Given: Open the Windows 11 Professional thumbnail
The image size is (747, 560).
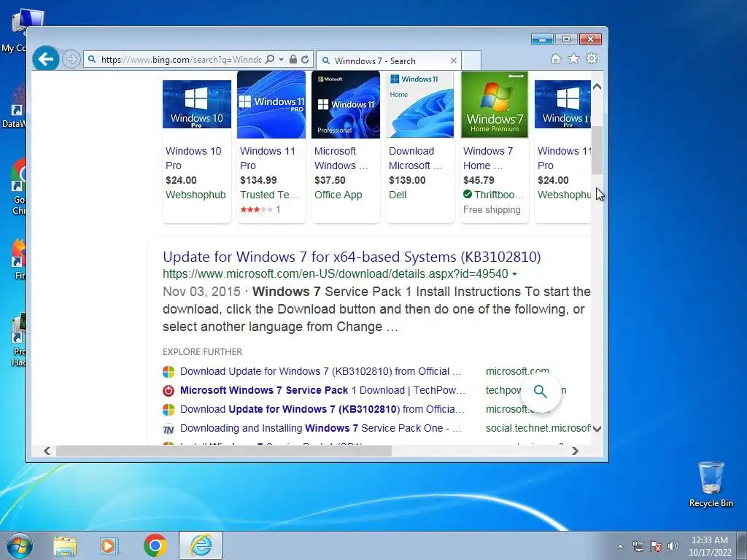Looking at the screenshot, I should (x=345, y=105).
